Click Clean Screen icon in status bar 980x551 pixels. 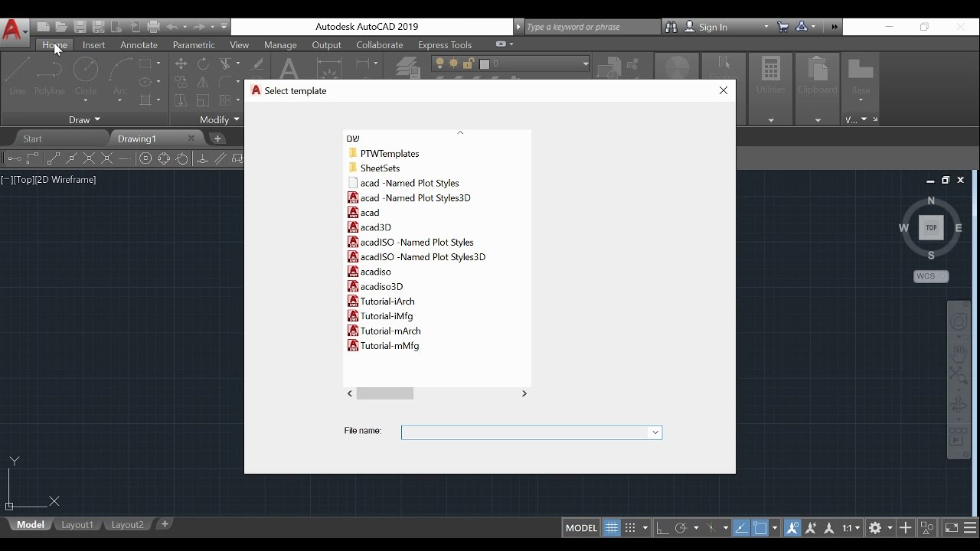[951, 528]
